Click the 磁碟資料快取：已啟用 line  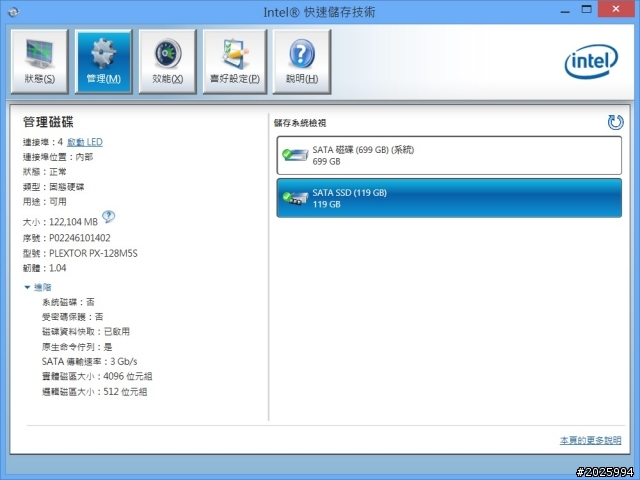point(86,331)
